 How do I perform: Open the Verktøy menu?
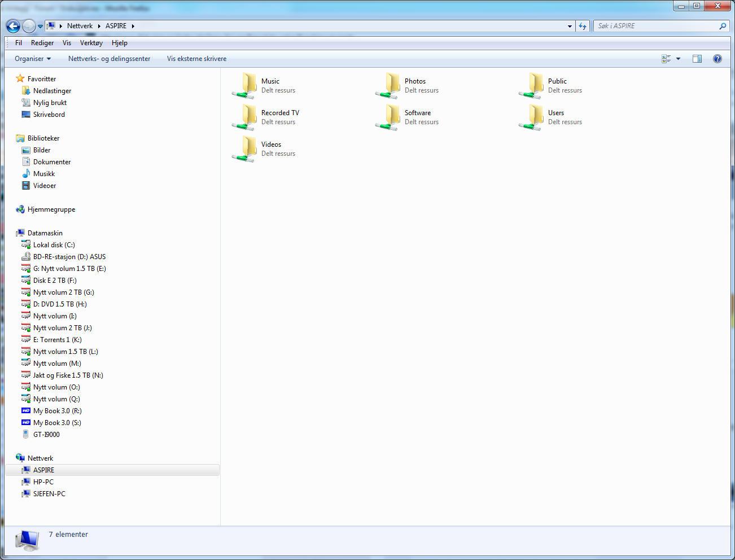coord(91,43)
